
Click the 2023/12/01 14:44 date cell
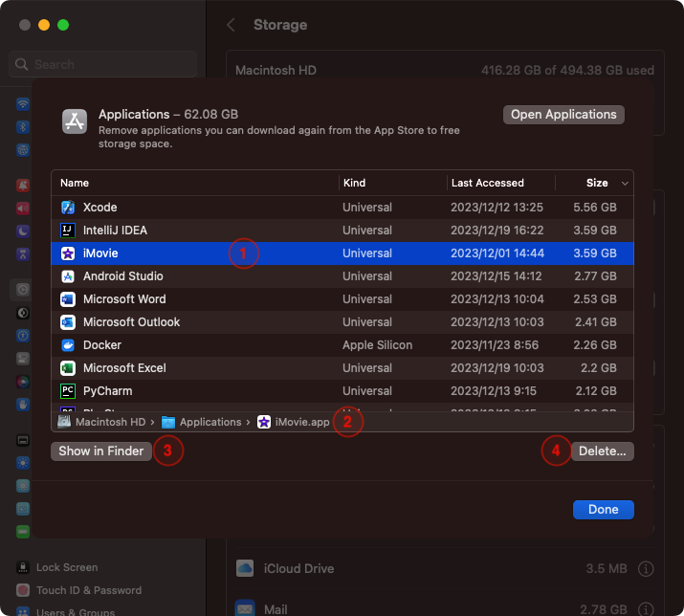tap(497, 253)
